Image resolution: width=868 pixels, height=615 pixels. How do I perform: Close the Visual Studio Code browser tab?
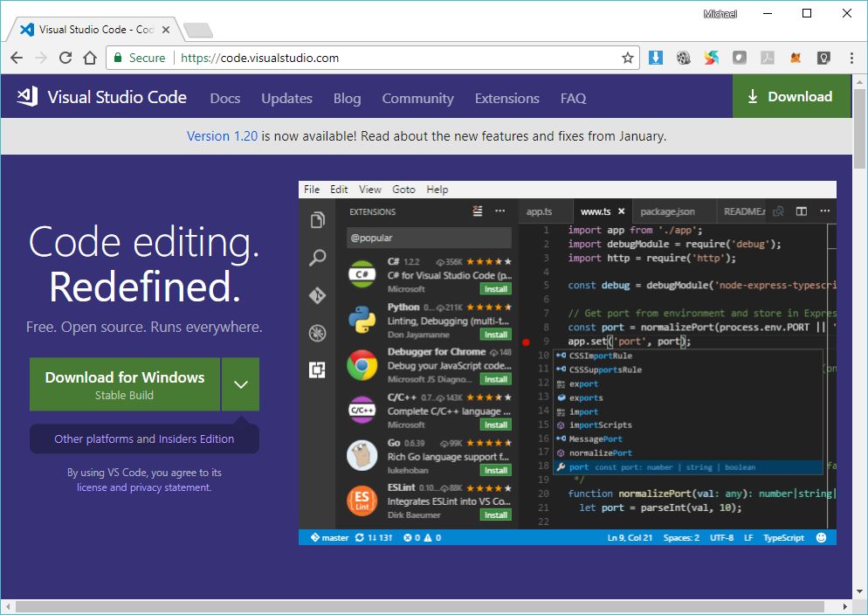click(x=166, y=30)
